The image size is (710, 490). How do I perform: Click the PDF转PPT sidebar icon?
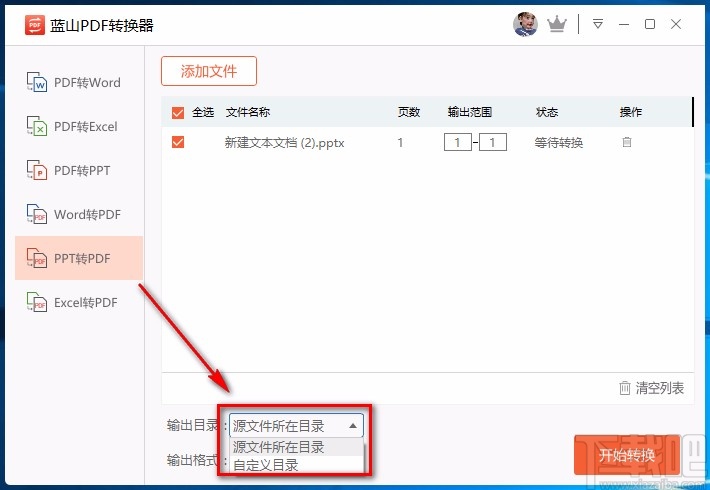pos(37,170)
